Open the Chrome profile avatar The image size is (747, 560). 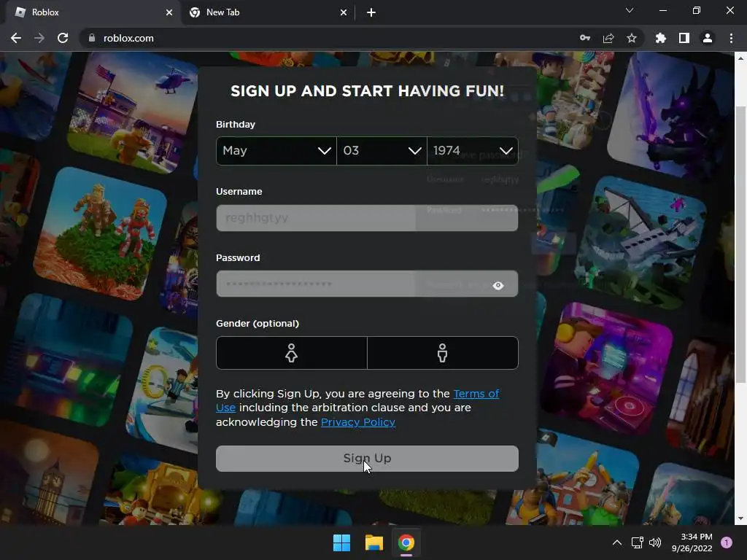(x=708, y=38)
